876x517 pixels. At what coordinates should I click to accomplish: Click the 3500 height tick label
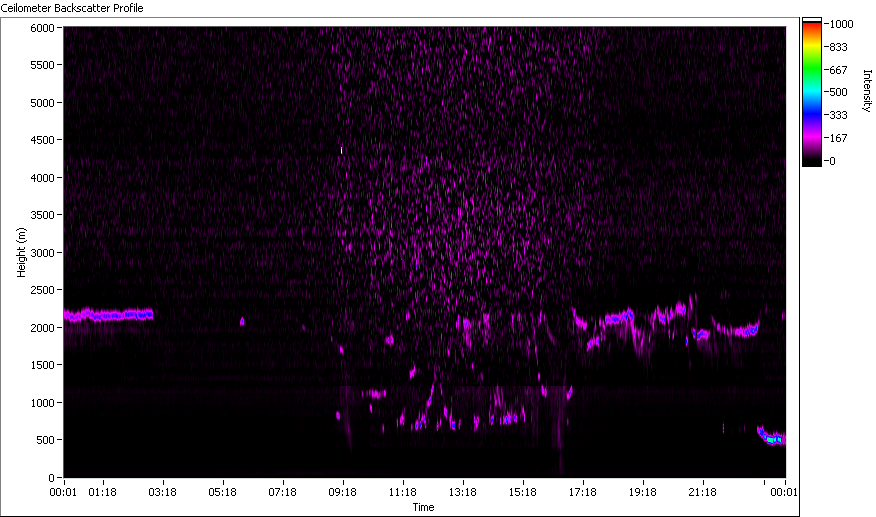[42, 215]
